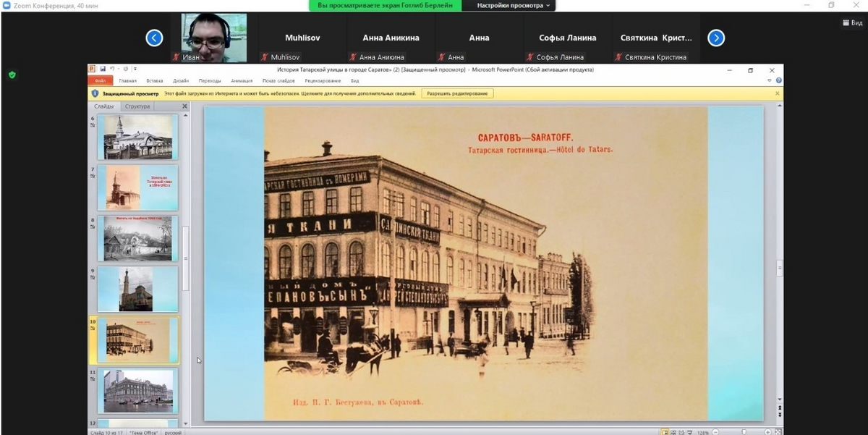Screen dimensions: 868x435
Task: Show previous participants with left arrow
Action: pyautogui.click(x=154, y=38)
